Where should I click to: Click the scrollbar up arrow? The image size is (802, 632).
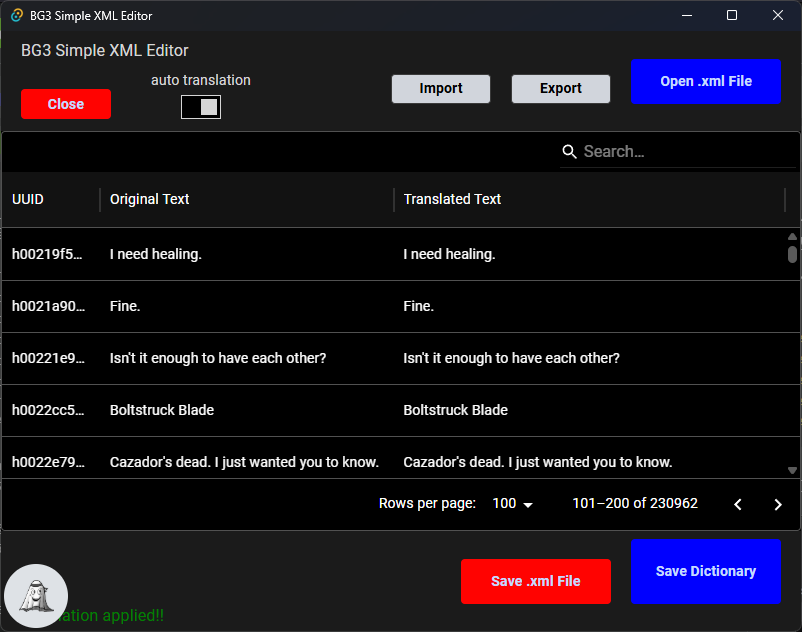click(793, 235)
